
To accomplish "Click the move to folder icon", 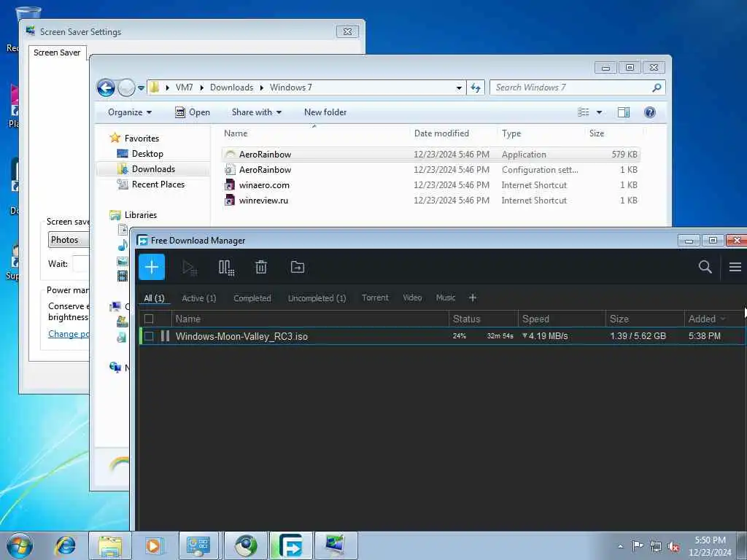I will click(298, 267).
